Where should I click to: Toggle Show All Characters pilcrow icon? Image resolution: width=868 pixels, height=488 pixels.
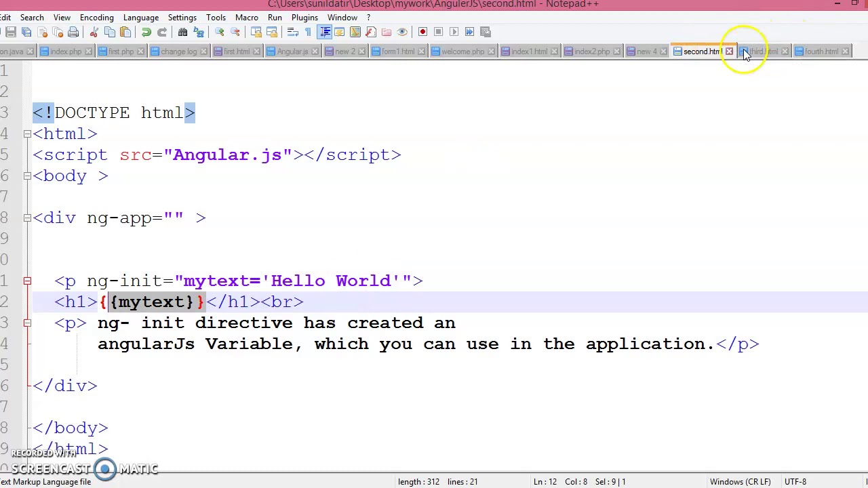click(308, 32)
